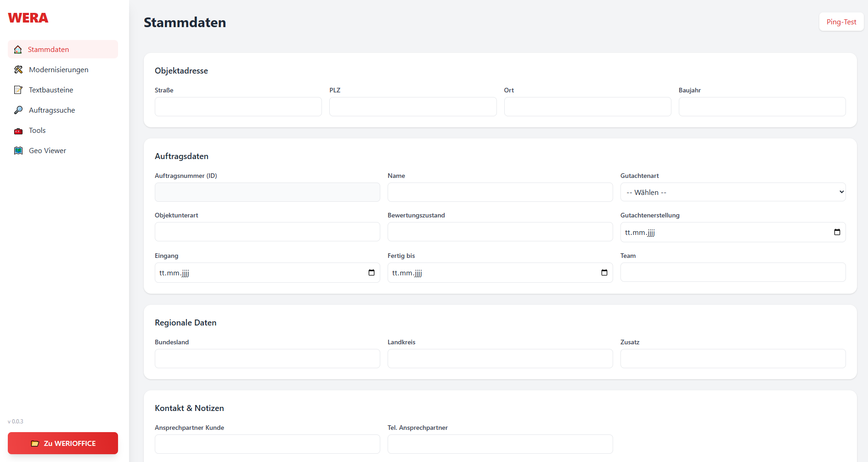The width and height of the screenshot is (868, 462).
Task: Select the Baujahr input field
Action: (761, 107)
